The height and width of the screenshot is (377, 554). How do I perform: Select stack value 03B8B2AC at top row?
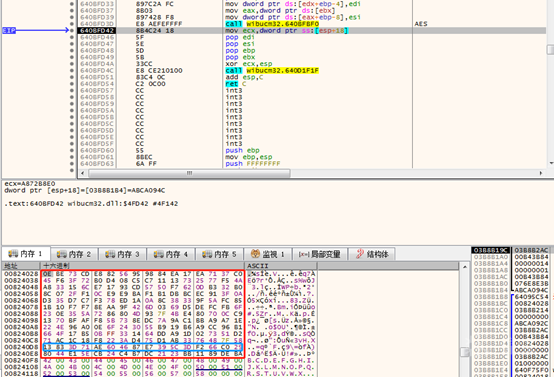531,250
